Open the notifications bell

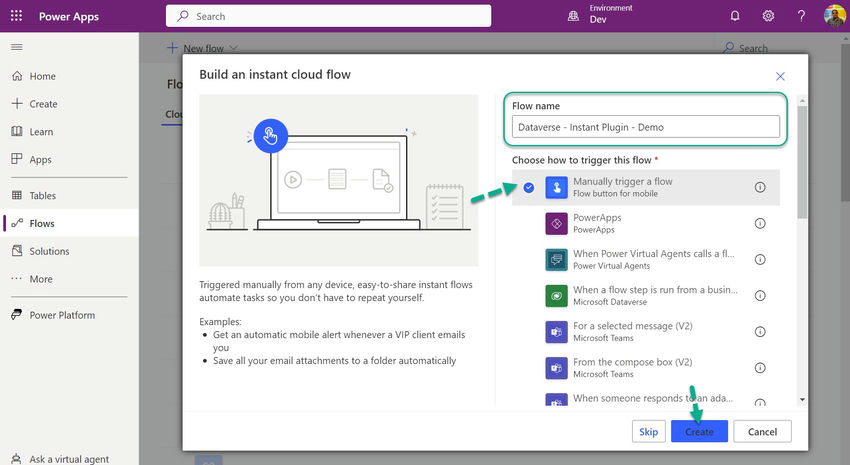pyautogui.click(x=735, y=16)
